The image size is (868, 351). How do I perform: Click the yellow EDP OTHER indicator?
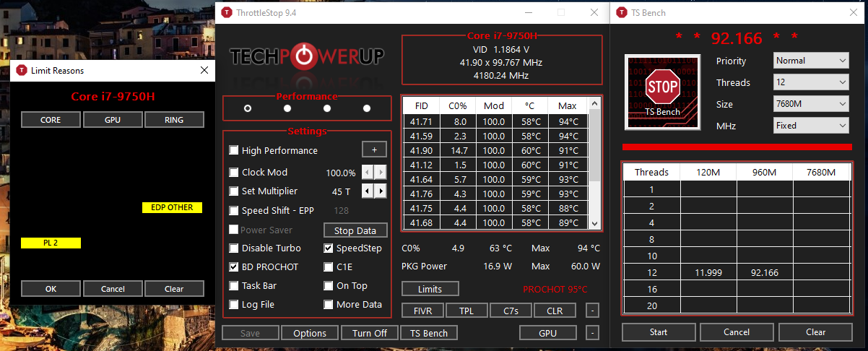(x=172, y=207)
